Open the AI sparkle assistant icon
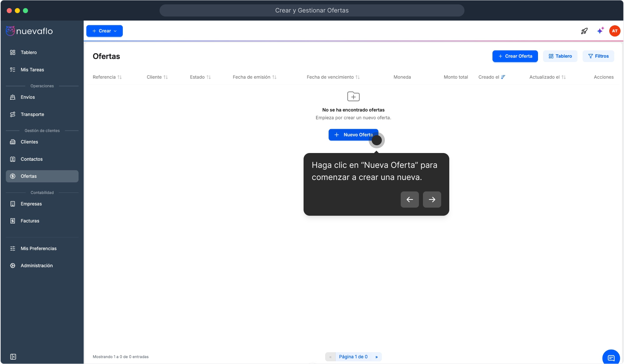 pos(600,31)
